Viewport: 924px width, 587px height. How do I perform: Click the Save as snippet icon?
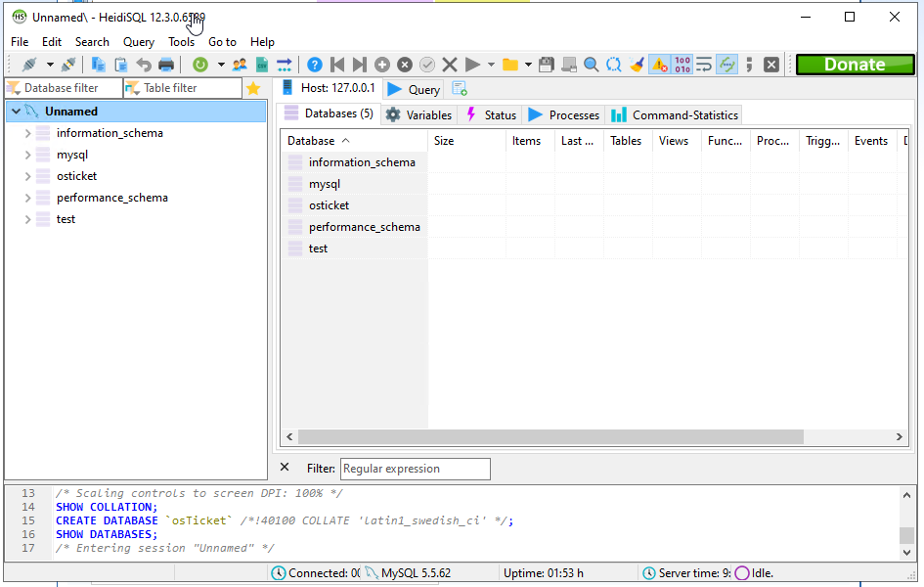coord(569,65)
